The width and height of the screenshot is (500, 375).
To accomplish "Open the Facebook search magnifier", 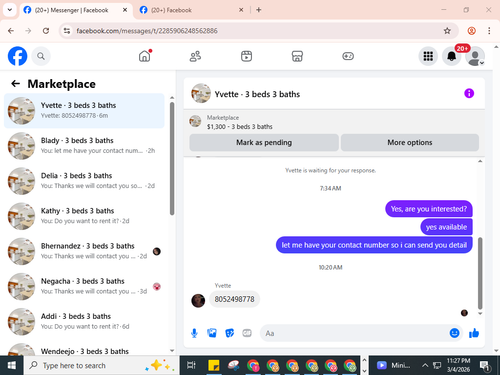I will pos(41,56).
